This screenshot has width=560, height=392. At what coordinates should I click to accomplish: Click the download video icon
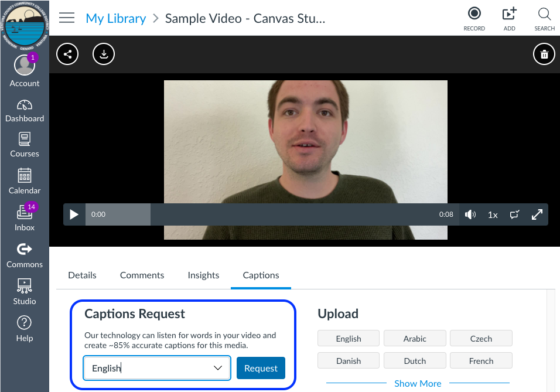[x=104, y=54]
